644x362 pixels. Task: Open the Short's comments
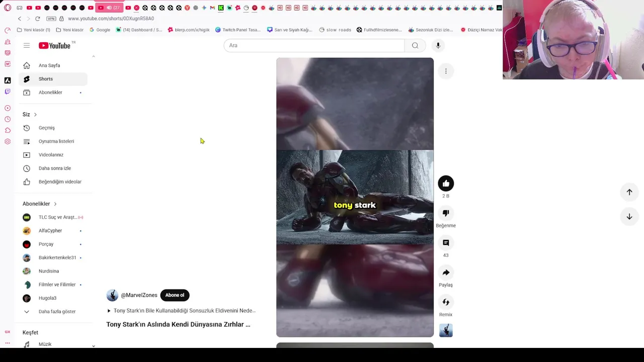point(446,243)
